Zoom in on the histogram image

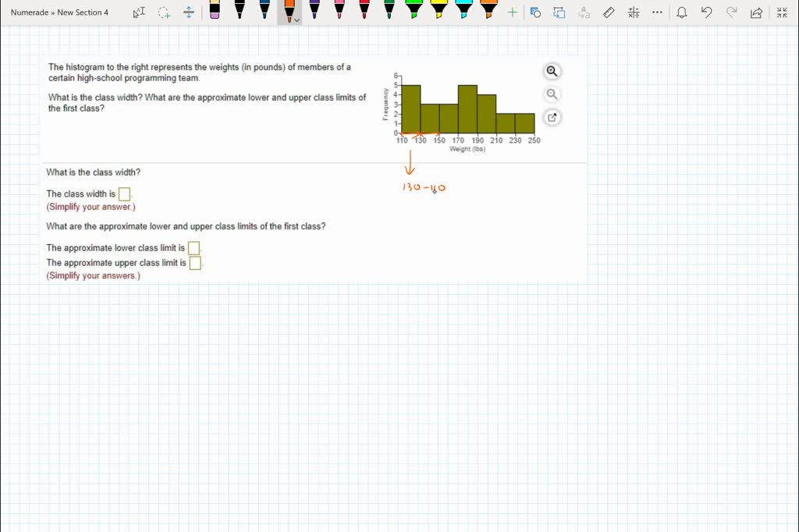pos(552,71)
